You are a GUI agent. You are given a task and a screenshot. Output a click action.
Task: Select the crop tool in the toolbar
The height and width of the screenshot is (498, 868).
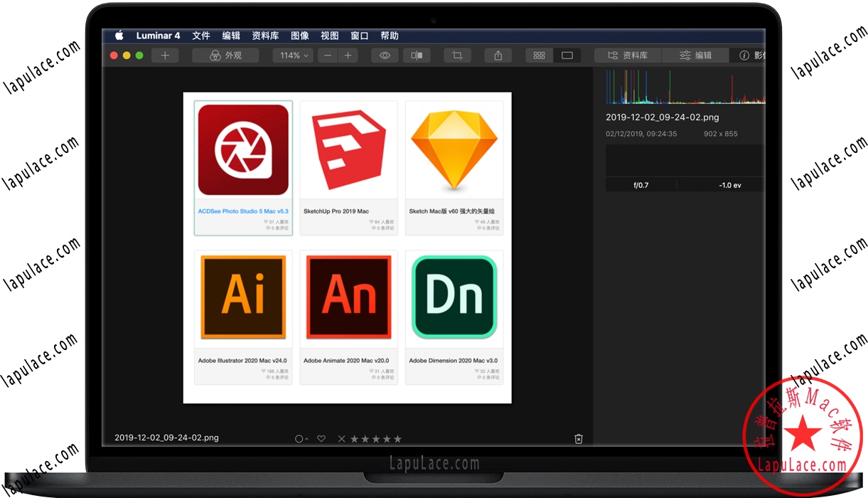457,55
